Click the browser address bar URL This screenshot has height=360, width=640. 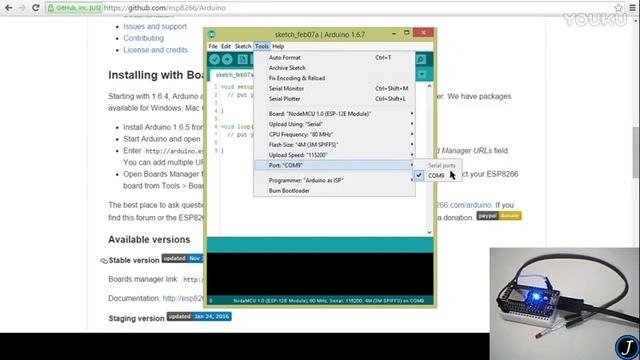click(x=164, y=8)
